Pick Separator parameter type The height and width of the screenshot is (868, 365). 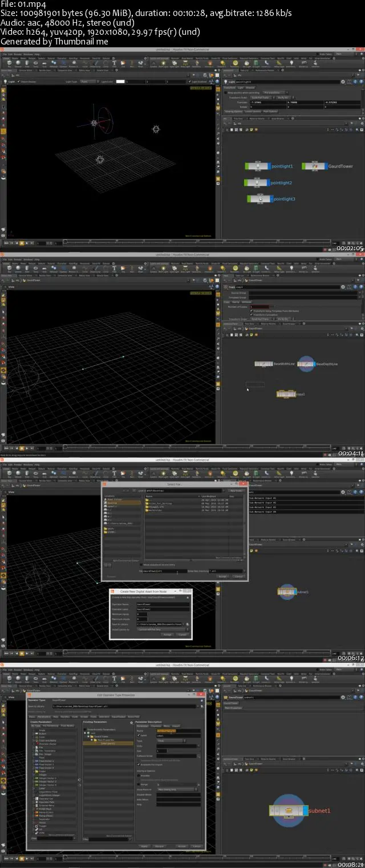(44, 819)
